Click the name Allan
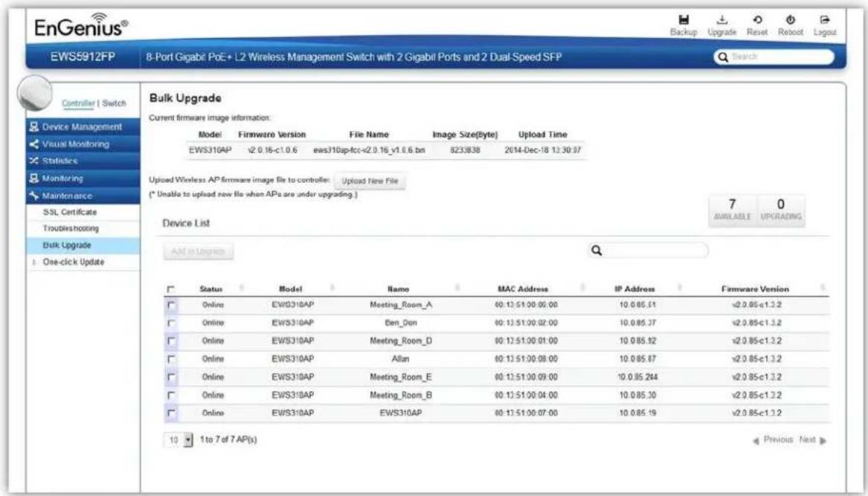Image resolution: width=868 pixels, height=496 pixels. [x=401, y=359]
